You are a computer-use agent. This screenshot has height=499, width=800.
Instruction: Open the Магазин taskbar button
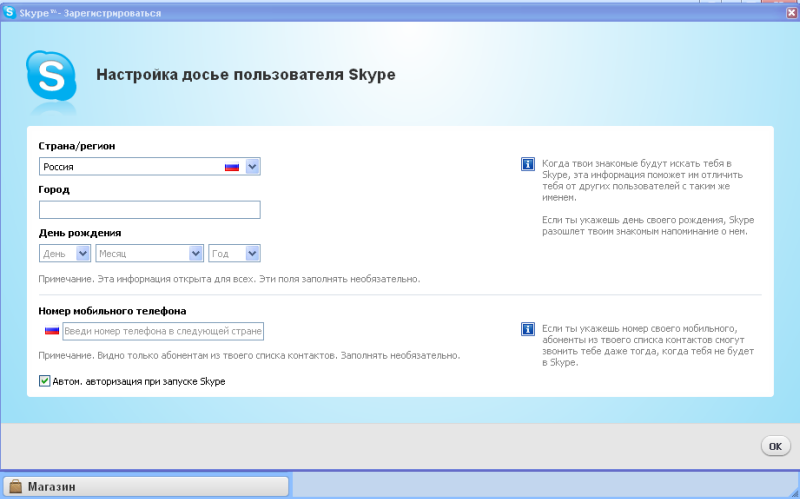(146, 486)
